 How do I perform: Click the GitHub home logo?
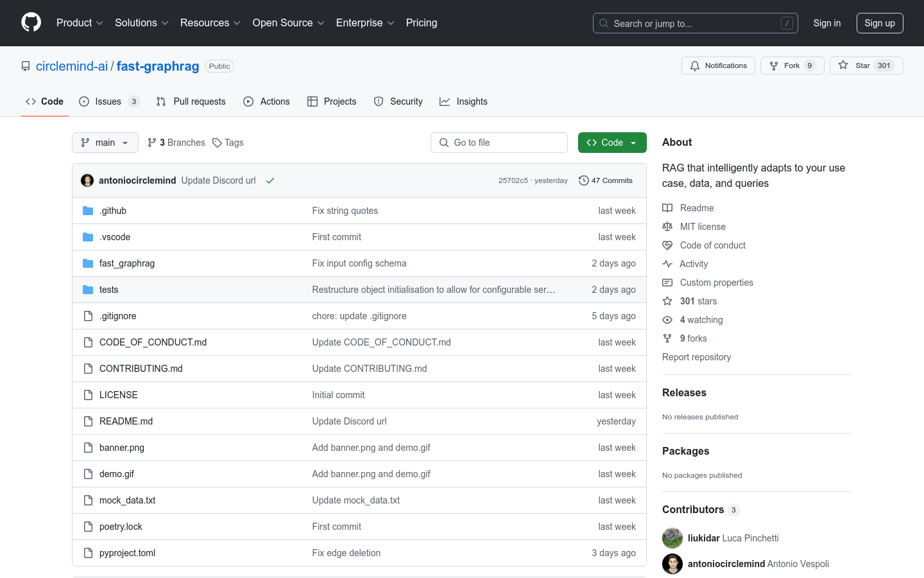[31, 22]
